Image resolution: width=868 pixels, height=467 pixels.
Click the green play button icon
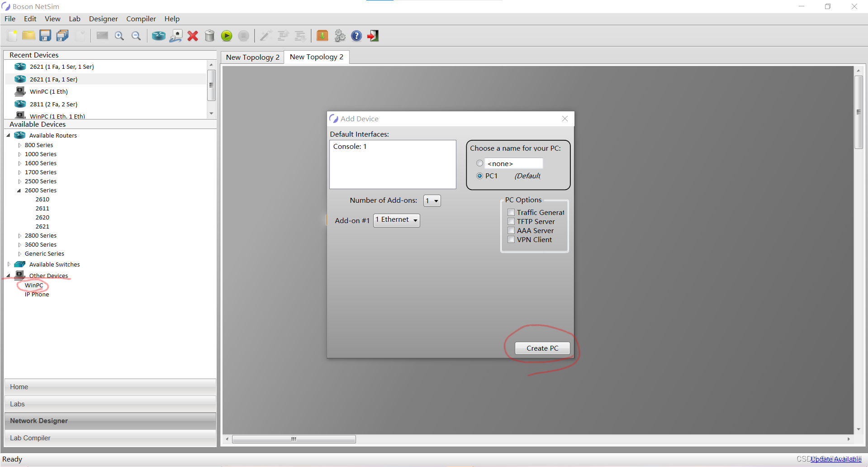click(x=227, y=36)
